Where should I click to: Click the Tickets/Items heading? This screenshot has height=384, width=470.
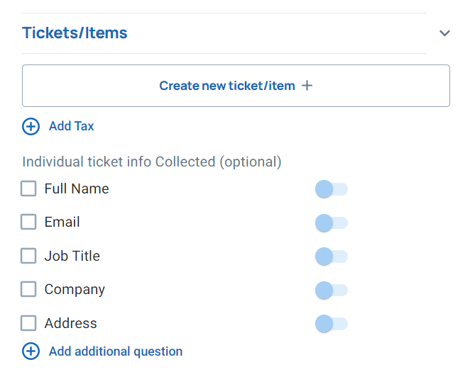[x=75, y=33]
